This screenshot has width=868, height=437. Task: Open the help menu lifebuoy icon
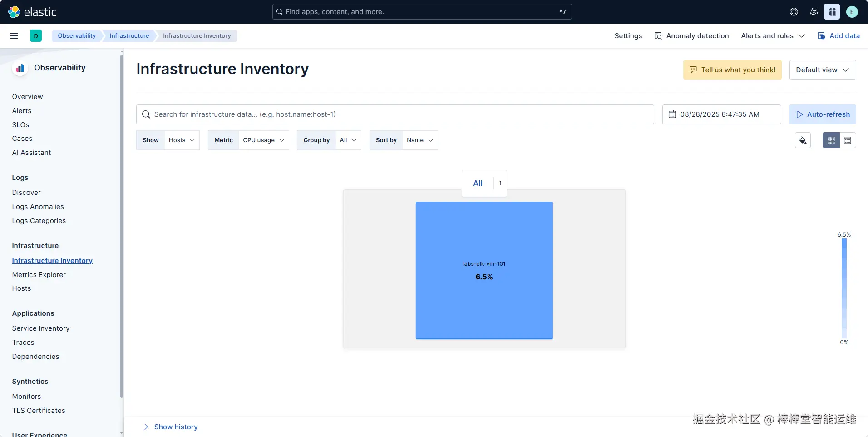(794, 12)
